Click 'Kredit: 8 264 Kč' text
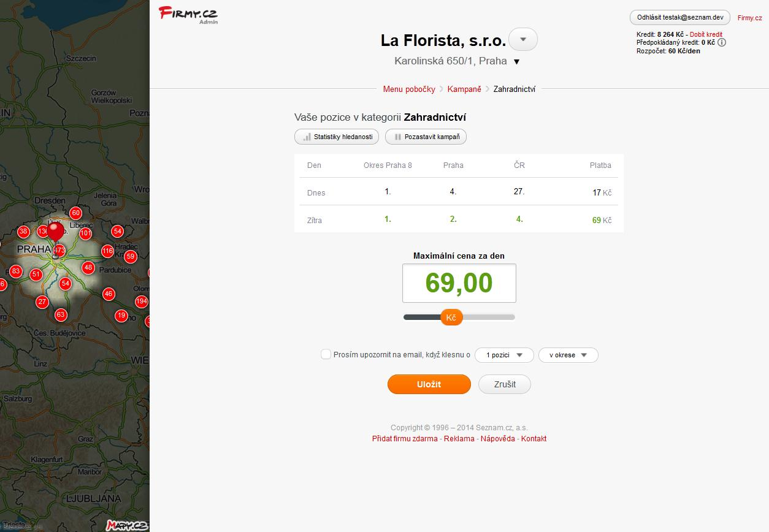Viewport: 769px width, 532px height. coord(660,34)
